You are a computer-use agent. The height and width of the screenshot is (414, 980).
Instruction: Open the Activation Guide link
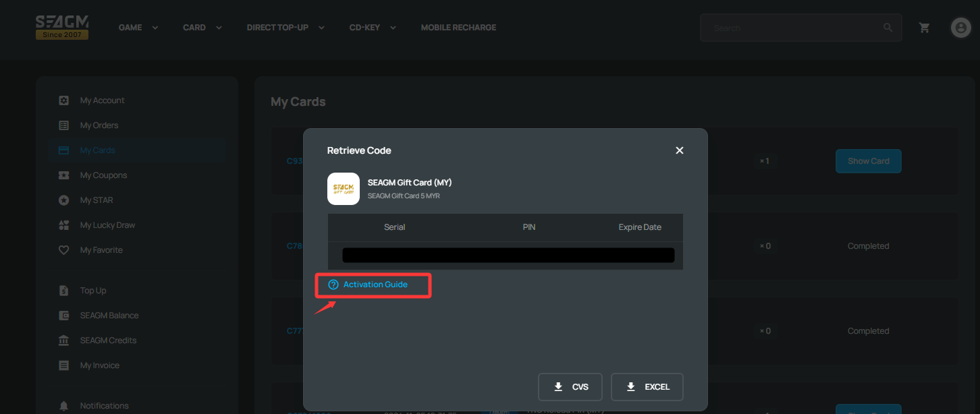click(x=375, y=285)
